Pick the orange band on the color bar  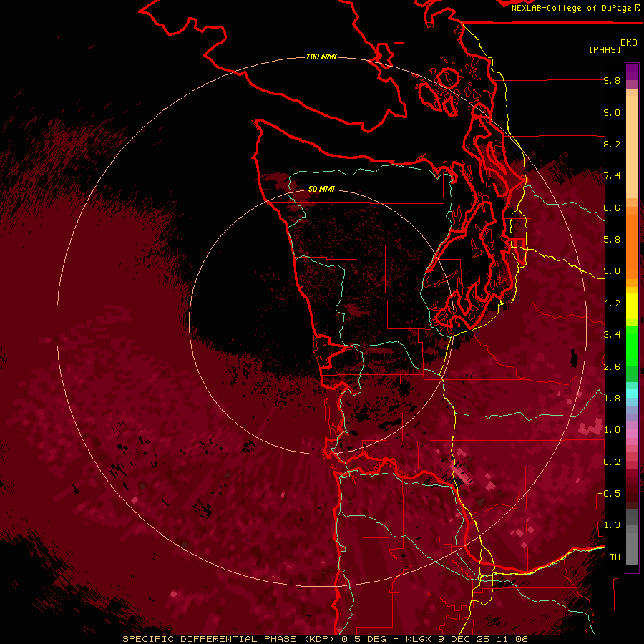tap(632, 246)
